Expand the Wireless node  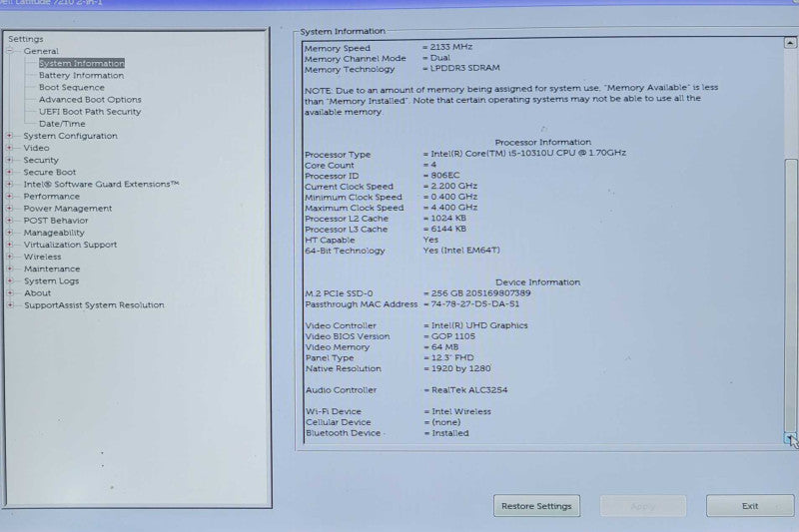[9, 257]
